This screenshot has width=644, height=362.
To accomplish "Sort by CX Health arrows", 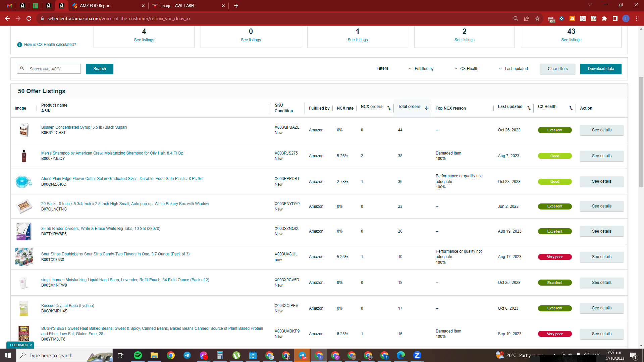I will coord(571,108).
